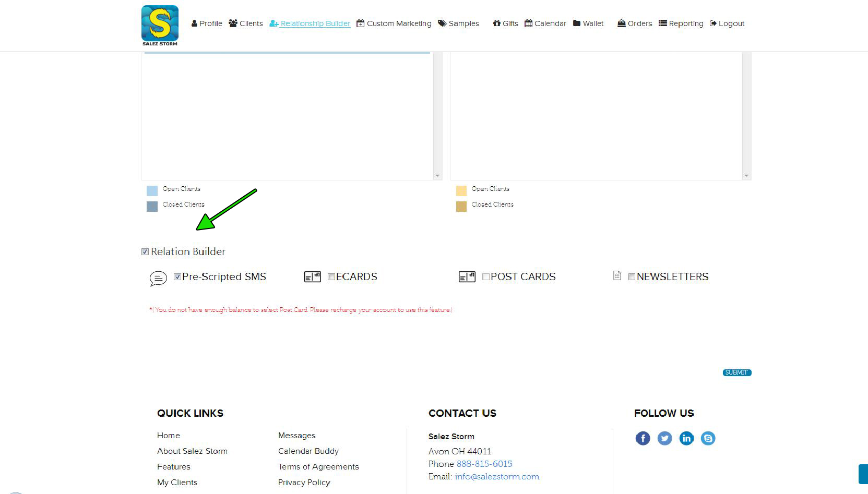
Task: Click the Salez Storm logo
Action: 160,25
